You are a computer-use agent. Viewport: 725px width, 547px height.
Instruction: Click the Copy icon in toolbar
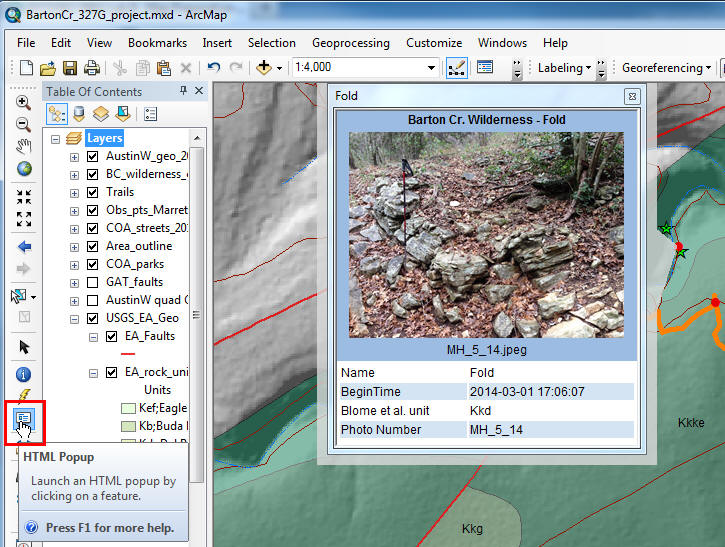point(142,68)
